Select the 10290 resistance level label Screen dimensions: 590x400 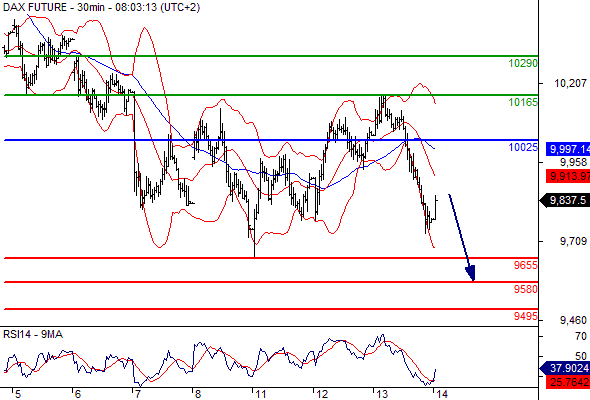523,63
